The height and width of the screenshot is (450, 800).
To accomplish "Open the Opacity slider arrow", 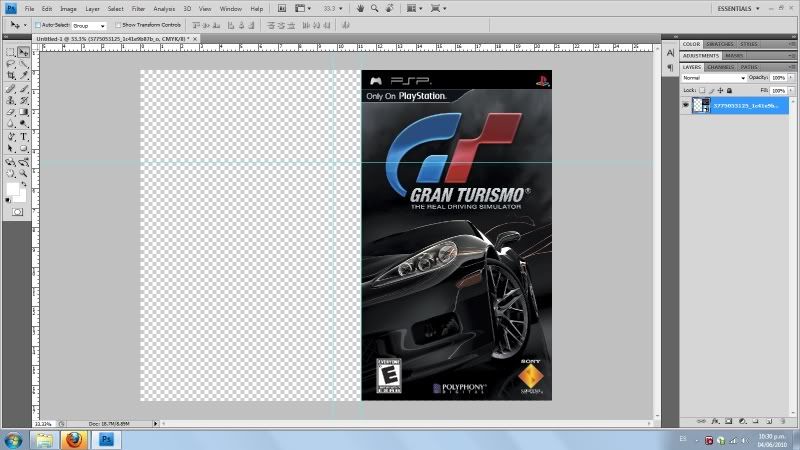I will click(x=791, y=78).
